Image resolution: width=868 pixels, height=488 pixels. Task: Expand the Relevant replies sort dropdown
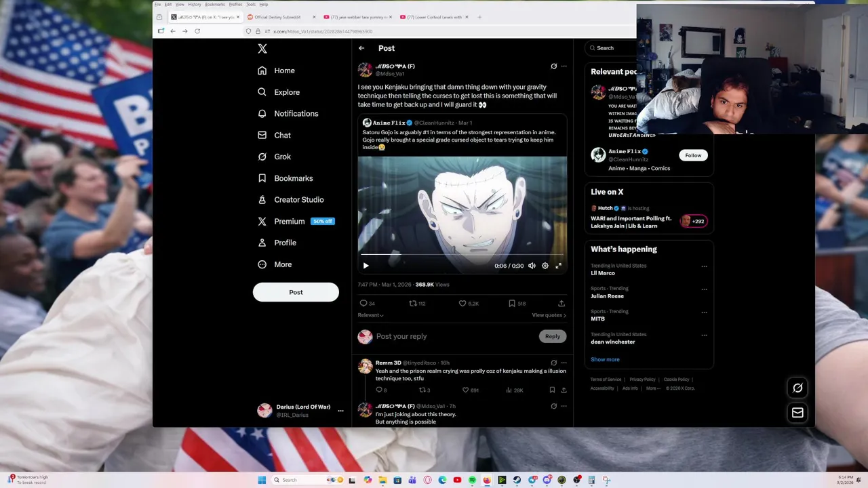(370, 315)
